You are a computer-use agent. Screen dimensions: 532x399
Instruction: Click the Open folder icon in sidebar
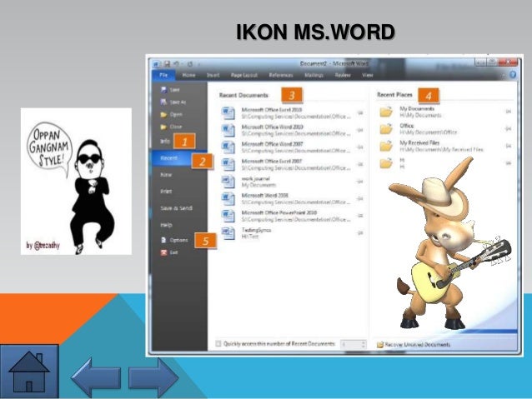(163, 114)
